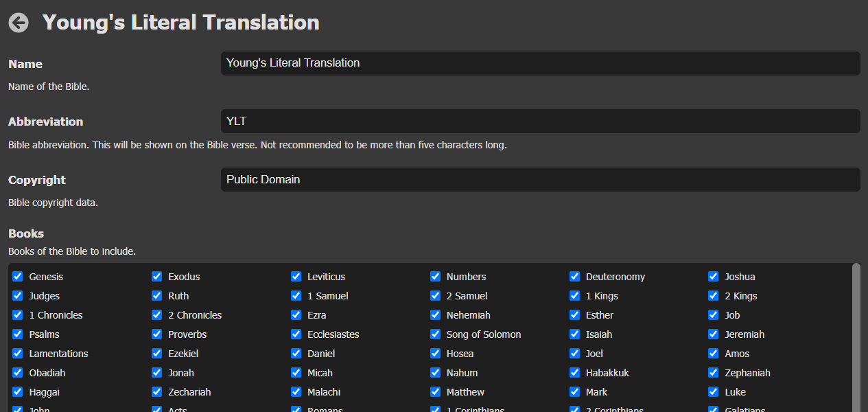The height and width of the screenshot is (412, 868).
Task: Toggle the Song of Solomon checkbox
Action: click(436, 334)
